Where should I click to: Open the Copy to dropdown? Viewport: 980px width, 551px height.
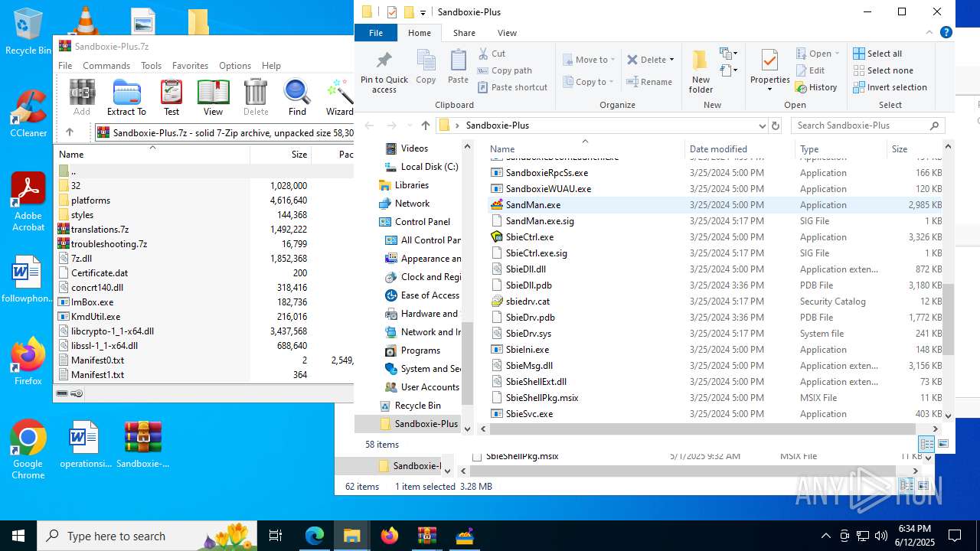pos(589,82)
